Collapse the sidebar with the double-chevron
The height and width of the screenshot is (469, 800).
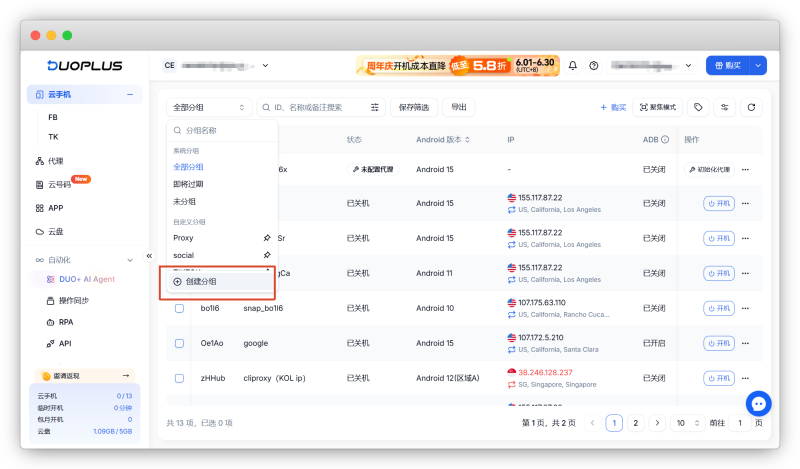coord(149,256)
